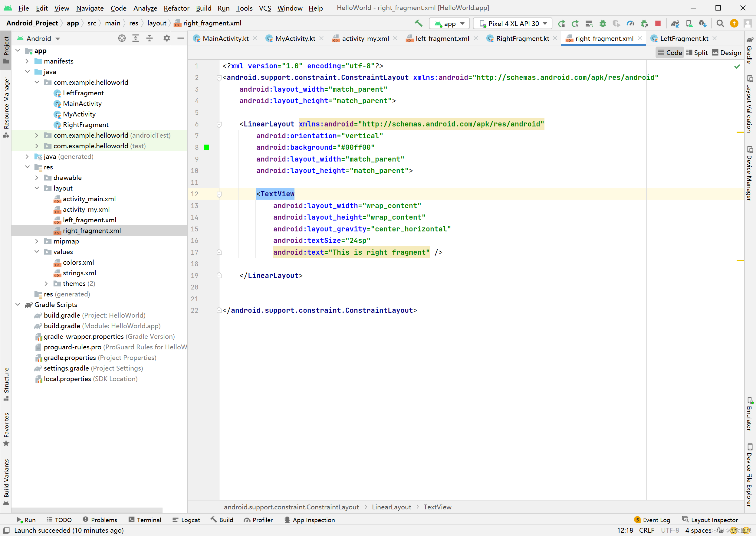Click the Search Everywhere magnifier icon
This screenshot has width=756, height=536.
[720, 23]
